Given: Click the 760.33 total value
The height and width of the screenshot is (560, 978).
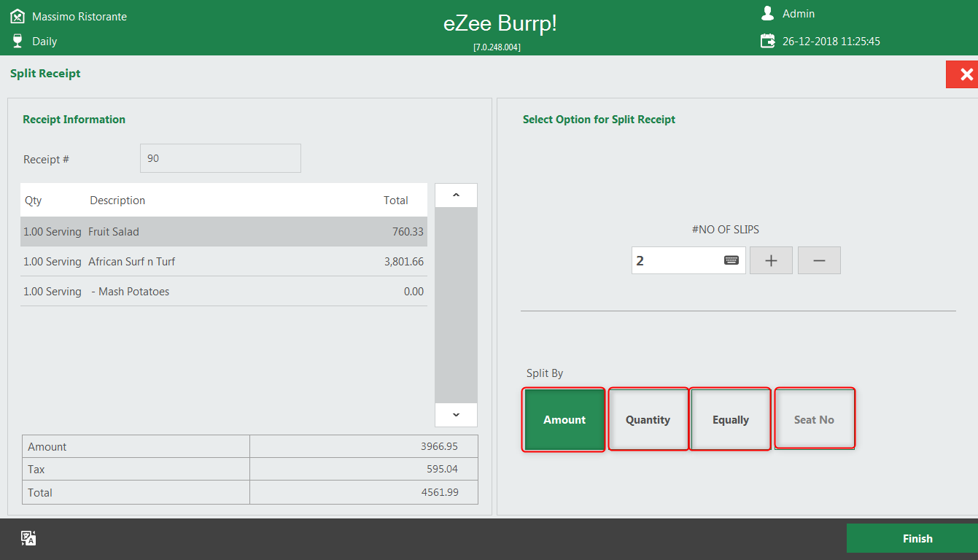Looking at the screenshot, I should click(x=408, y=231).
